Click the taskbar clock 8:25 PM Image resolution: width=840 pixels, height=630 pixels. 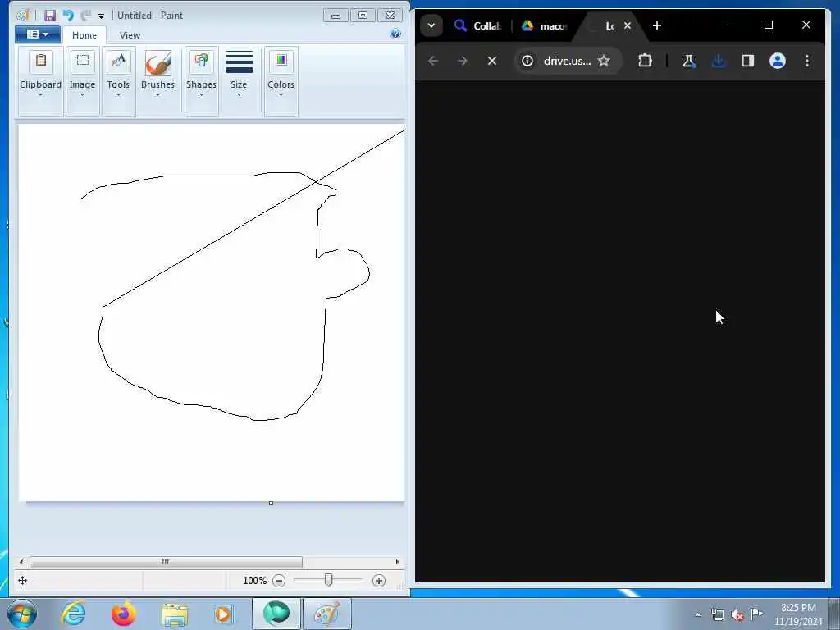tap(798, 608)
